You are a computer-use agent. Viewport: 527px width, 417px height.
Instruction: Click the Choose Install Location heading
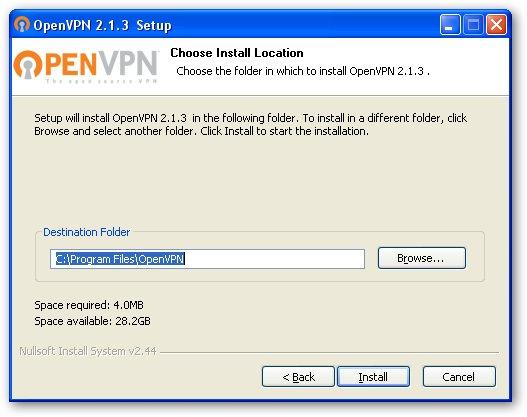click(237, 53)
